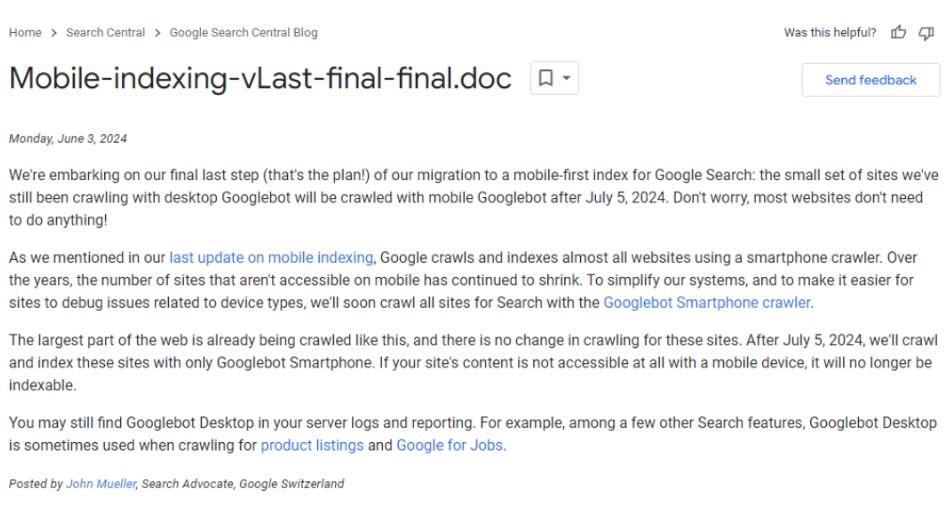Click the thumbs down not helpful icon
951x520 pixels.
(x=926, y=33)
